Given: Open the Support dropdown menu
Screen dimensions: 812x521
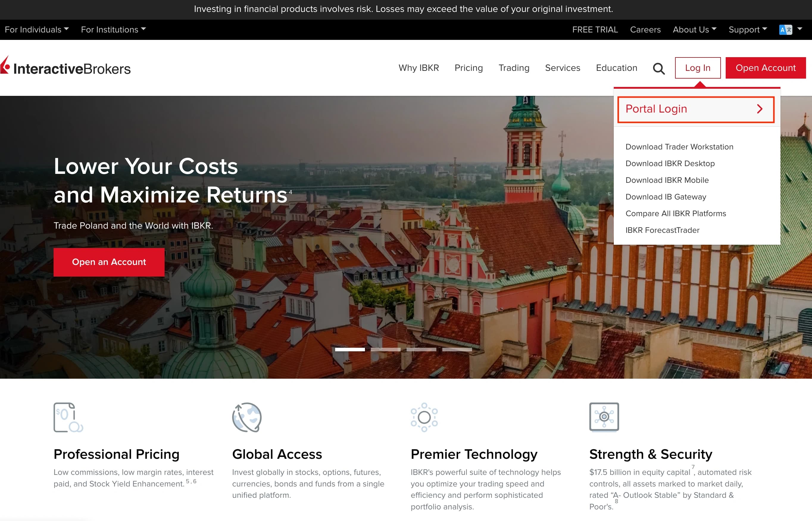Looking at the screenshot, I should click(x=747, y=30).
